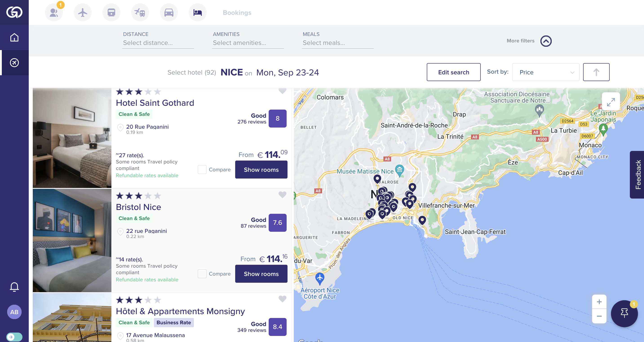
Task: Collapse the More filters section
Action: [x=546, y=41]
